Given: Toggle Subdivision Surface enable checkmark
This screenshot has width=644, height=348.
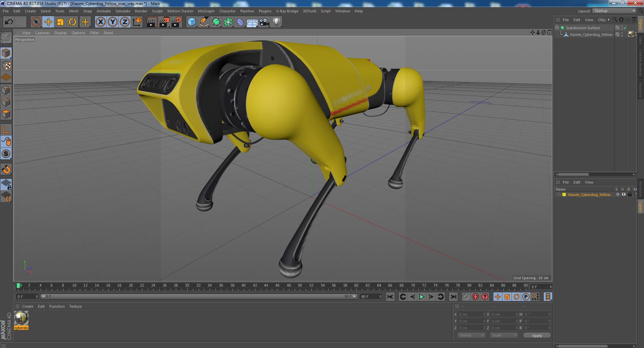Looking at the screenshot, I should pyautogui.click(x=625, y=28).
